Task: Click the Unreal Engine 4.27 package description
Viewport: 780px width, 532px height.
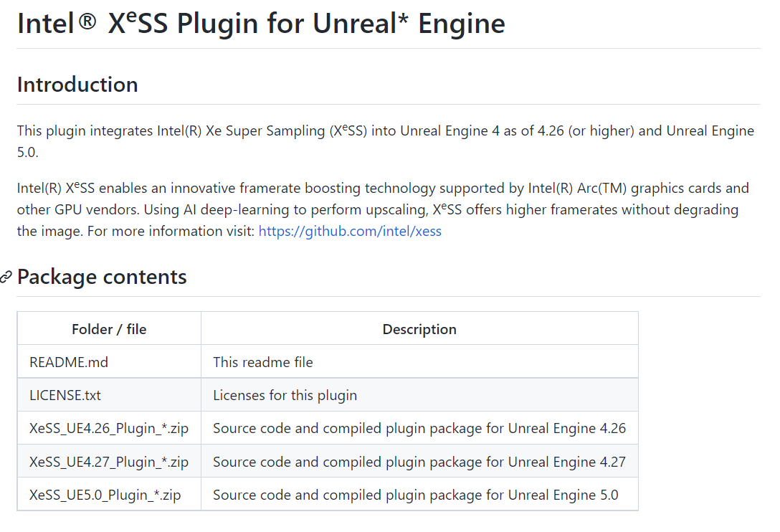Action: (419, 462)
